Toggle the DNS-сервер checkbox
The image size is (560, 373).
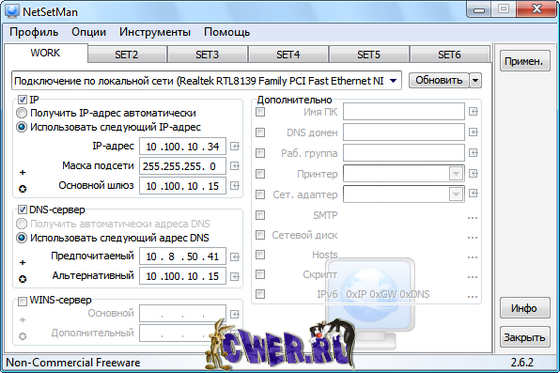pos(22,210)
